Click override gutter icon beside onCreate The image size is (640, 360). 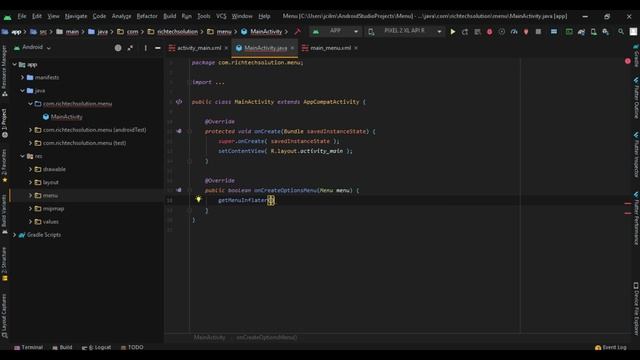coord(179,131)
